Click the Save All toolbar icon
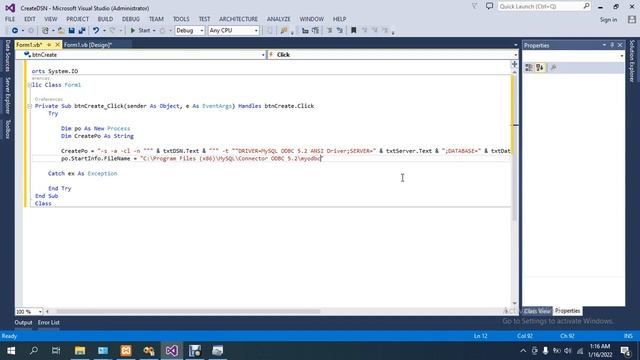Screen dimensions: 640x360 (82, 31)
